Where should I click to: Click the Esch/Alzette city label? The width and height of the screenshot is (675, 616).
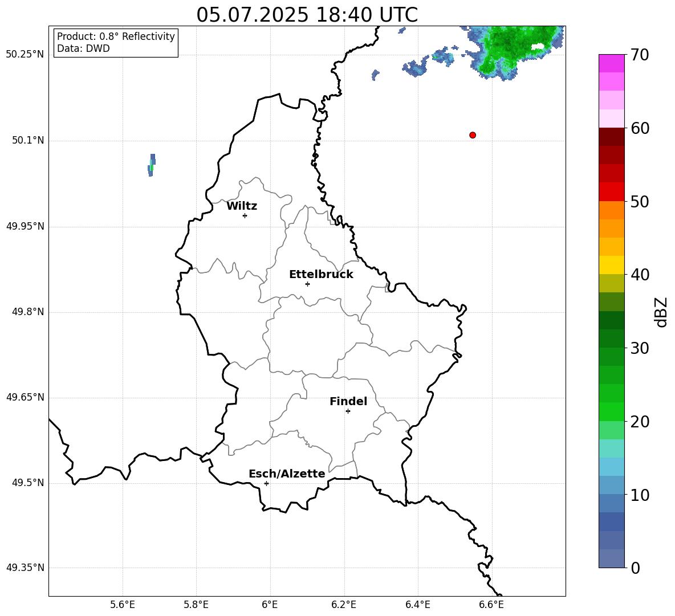click(287, 474)
